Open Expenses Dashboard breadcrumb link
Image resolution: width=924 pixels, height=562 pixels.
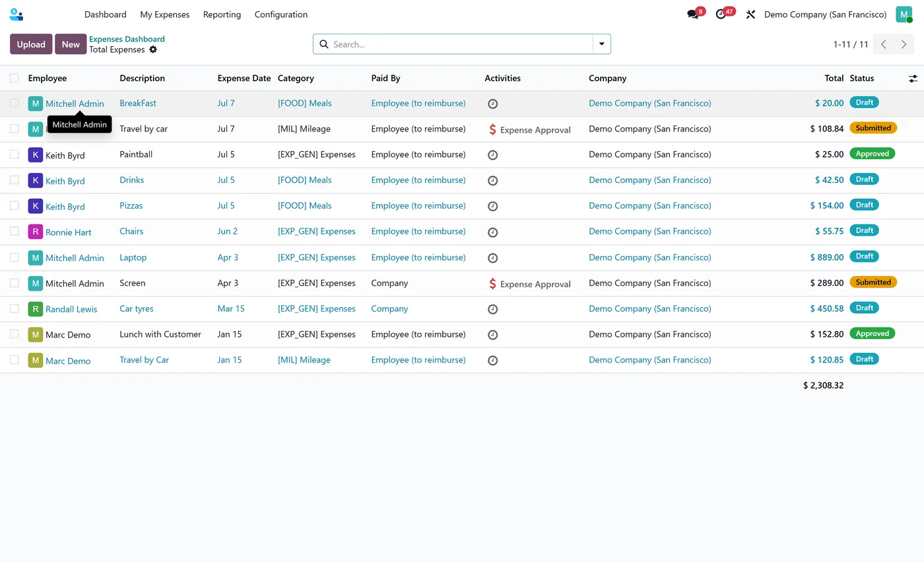127,39
